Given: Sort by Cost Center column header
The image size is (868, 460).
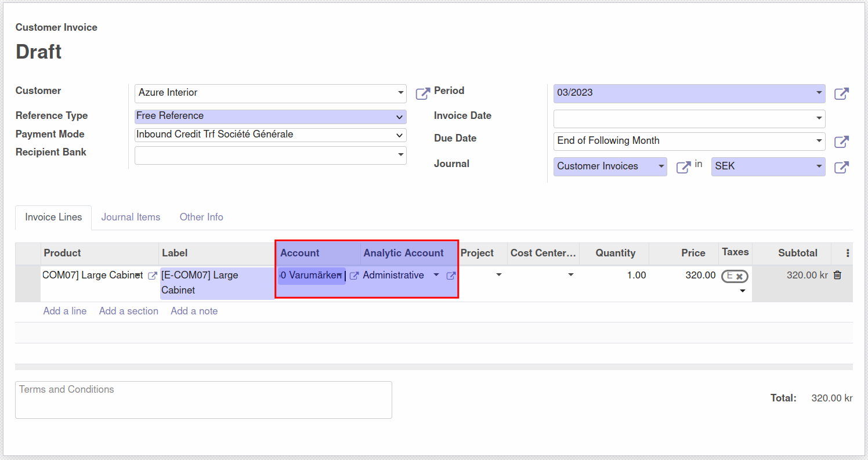Looking at the screenshot, I should 543,253.
